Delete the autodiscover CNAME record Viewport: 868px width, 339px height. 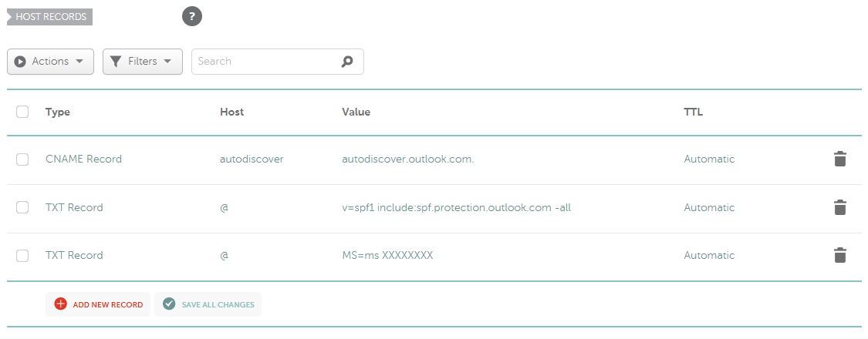coord(839,159)
